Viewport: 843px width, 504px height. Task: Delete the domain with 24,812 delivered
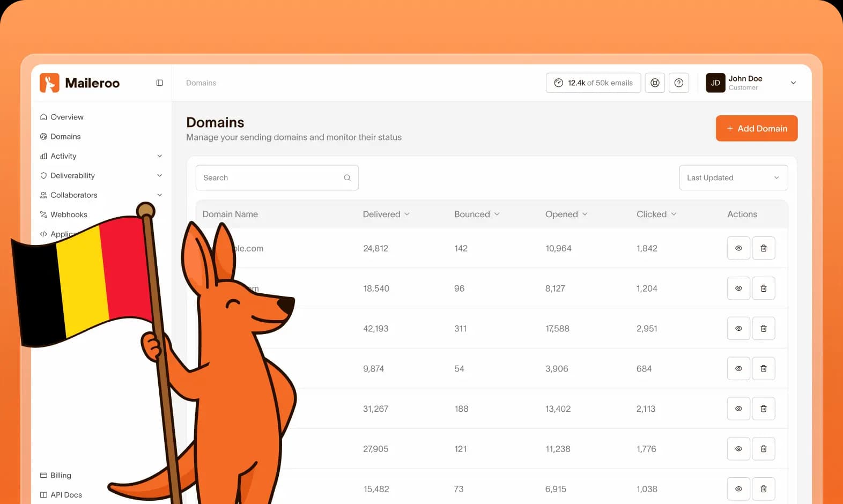(x=763, y=248)
